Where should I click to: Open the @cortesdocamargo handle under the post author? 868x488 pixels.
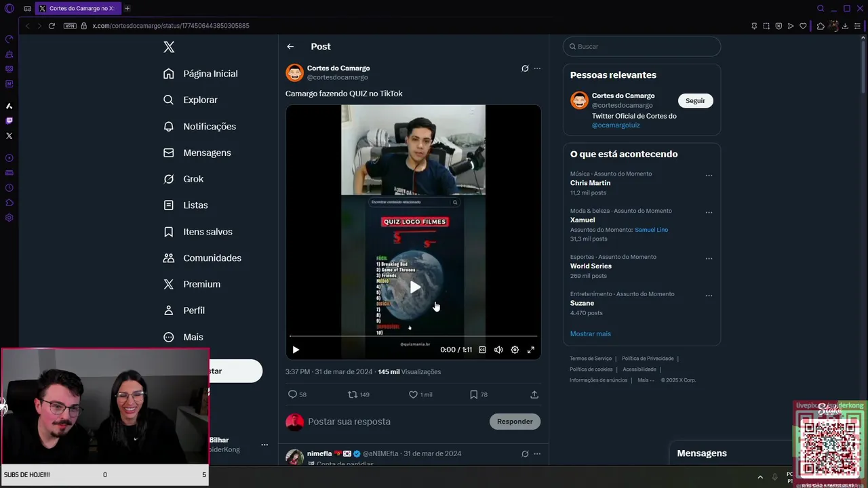[x=337, y=77]
